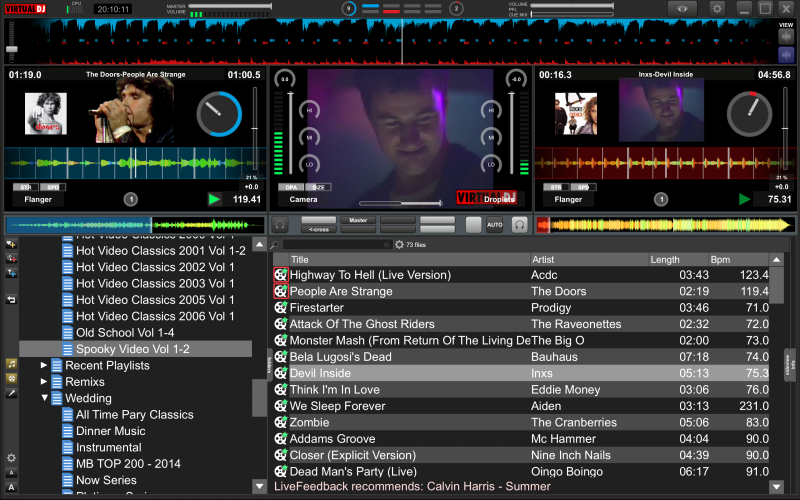The image size is (800, 500).
Task: Open the VirtualDJ settings gear at top right
Action: (x=717, y=9)
